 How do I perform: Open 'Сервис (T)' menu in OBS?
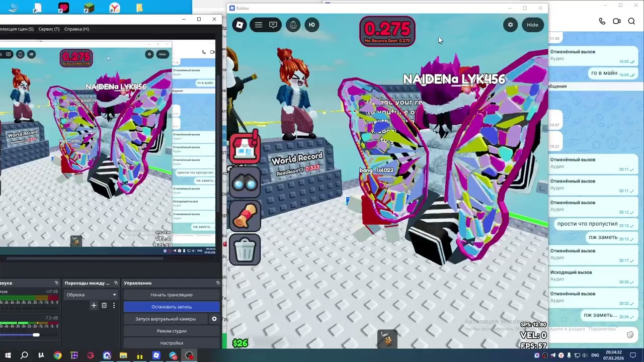(x=49, y=29)
